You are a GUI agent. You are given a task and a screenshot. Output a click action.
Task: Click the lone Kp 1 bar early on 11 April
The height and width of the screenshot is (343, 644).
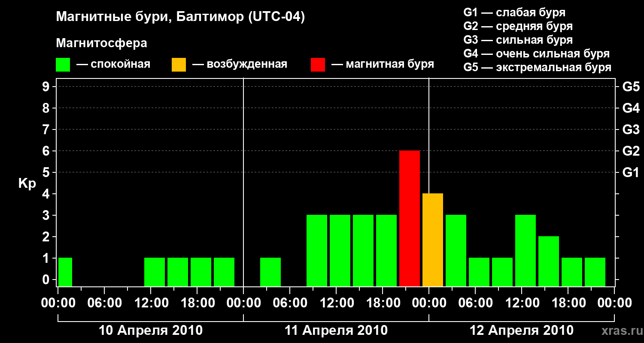[x=270, y=272]
